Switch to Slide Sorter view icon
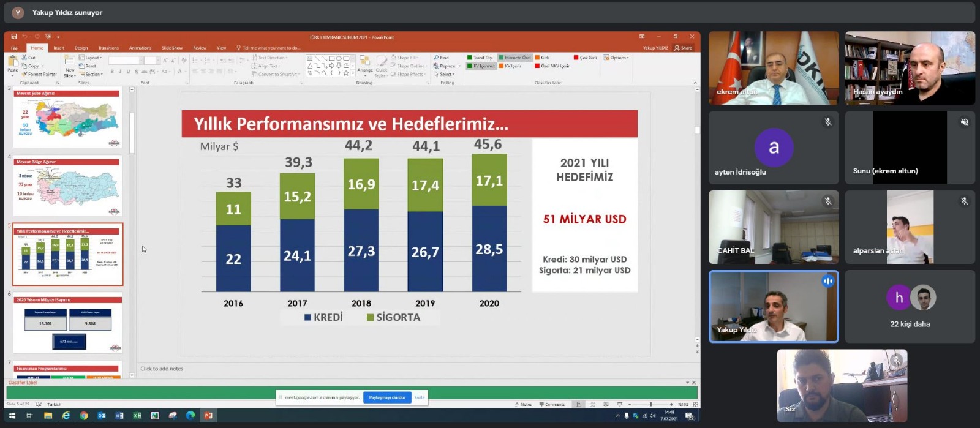The height and width of the screenshot is (428, 980). 592,404
